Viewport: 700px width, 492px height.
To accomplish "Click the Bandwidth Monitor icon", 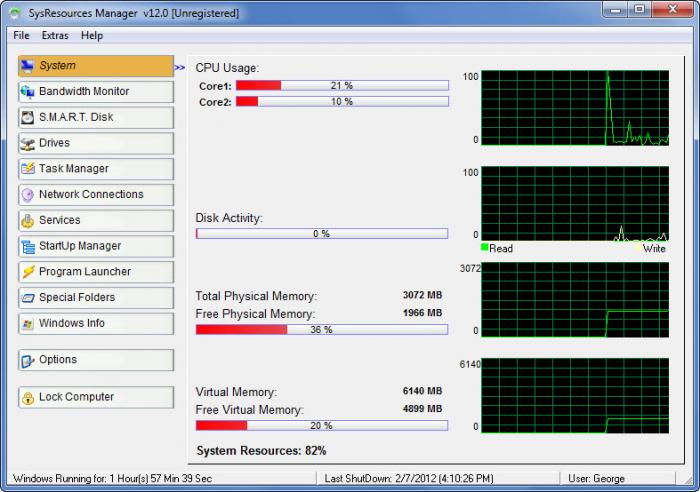I will (28, 92).
